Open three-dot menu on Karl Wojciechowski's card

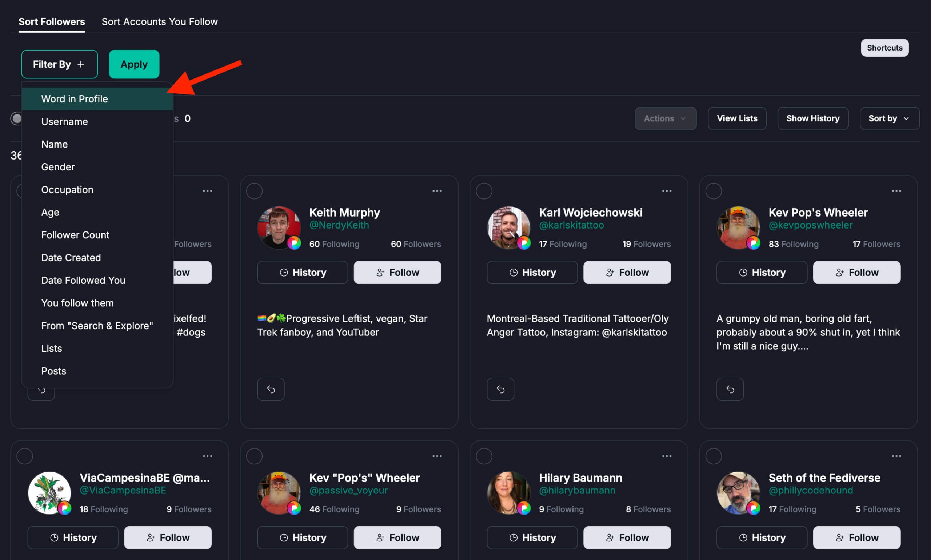pos(666,191)
